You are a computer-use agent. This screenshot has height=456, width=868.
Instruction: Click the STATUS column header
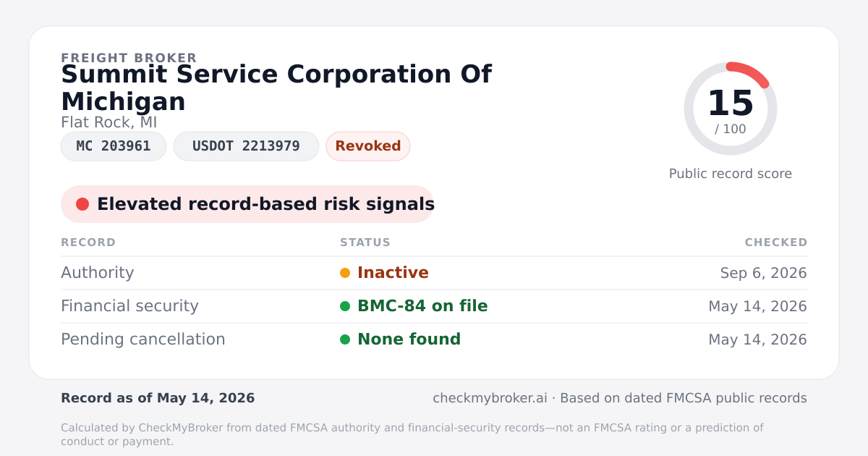(x=365, y=242)
